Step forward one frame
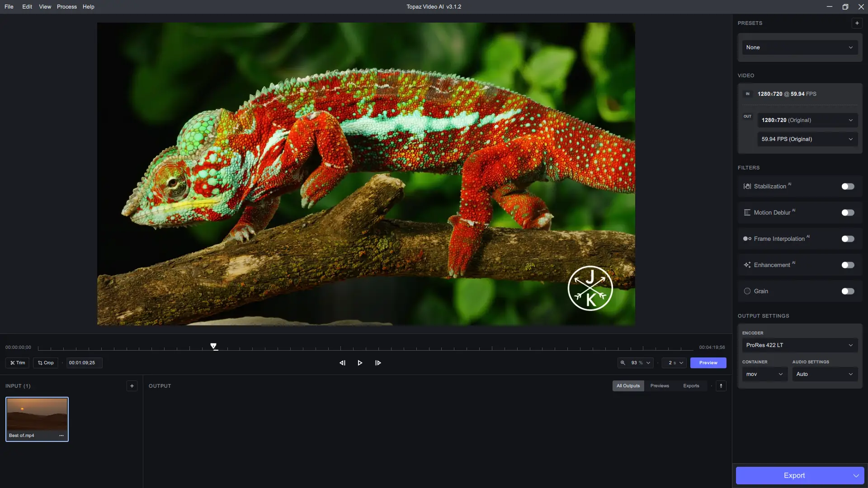Image resolution: width=868 pixels, height=488 pixels. click(x=378, y=363)
